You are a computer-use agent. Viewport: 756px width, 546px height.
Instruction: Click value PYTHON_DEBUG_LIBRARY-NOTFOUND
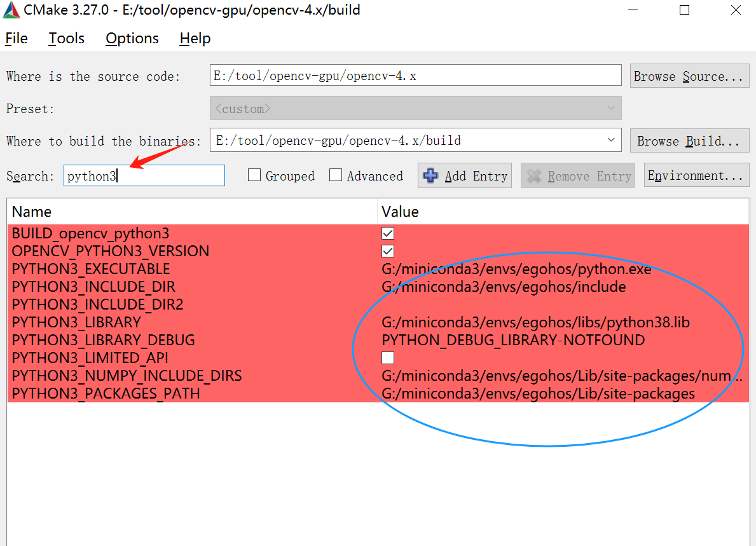513,340
